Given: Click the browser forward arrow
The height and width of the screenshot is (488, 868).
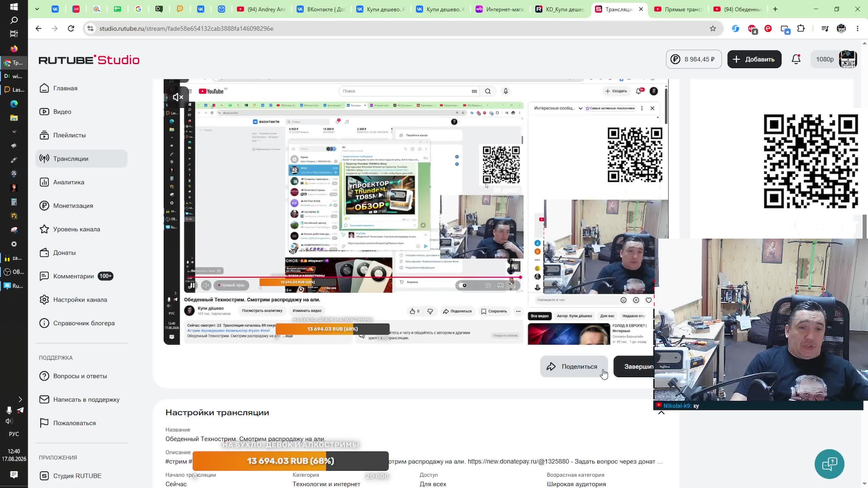Looking at the screenshot, I should pos(55,28).
